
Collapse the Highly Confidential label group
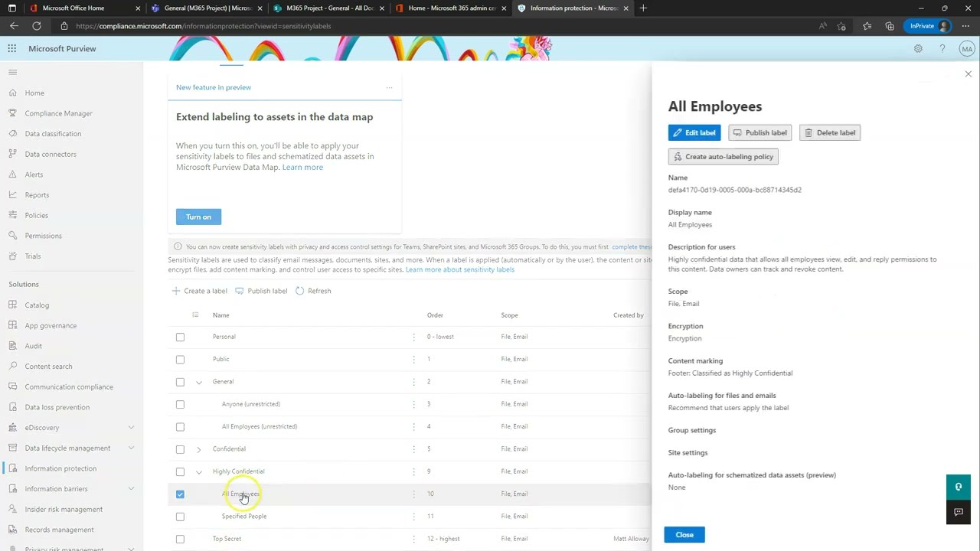[x=199, y=471]
